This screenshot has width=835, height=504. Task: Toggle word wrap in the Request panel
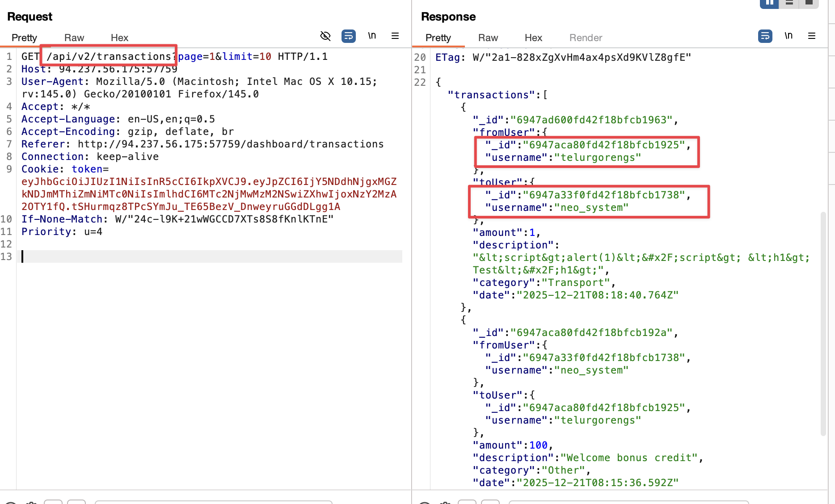click(349, 36)
